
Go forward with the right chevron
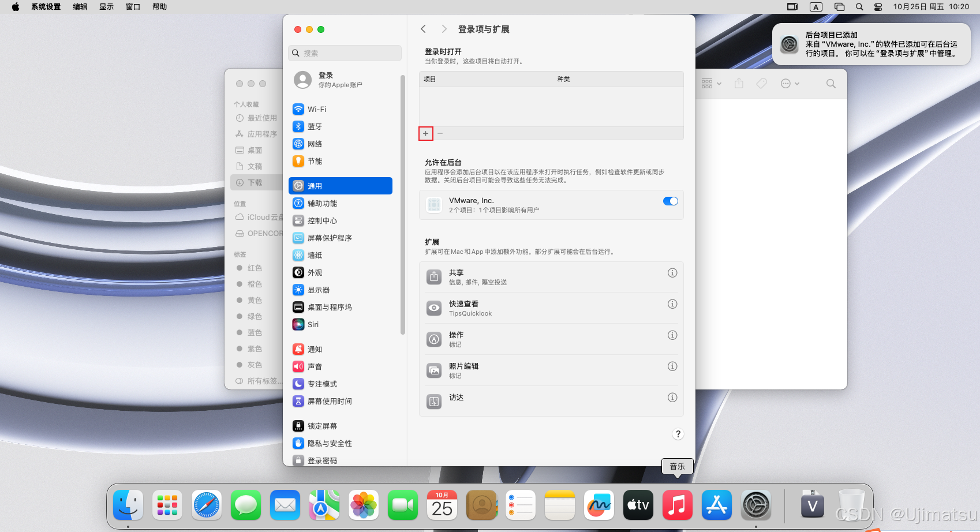[x=444, y=29]
